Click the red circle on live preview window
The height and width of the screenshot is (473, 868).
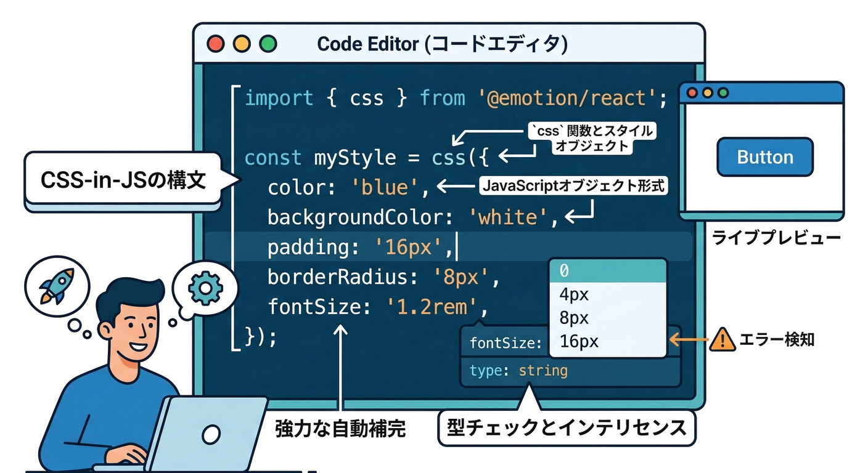click(x=692, y=93)
